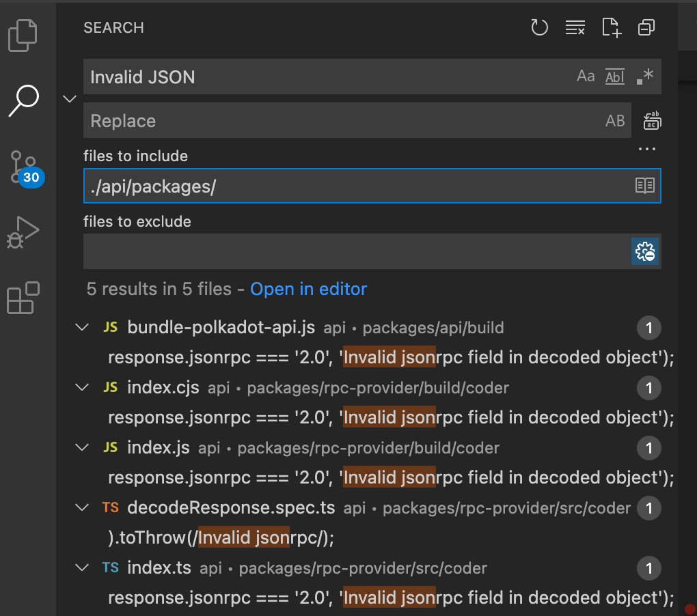697x616 pixels.
Task: Open a new Search Editor
Action: tap(610, 27)
